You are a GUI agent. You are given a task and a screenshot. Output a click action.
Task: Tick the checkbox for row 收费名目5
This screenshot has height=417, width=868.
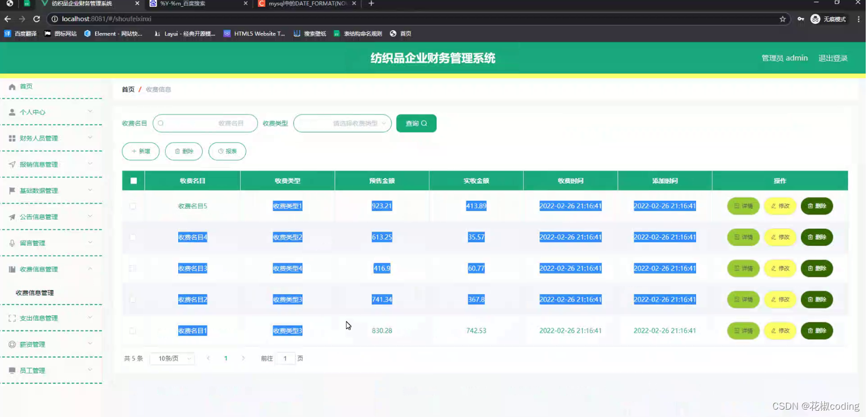pos(133,206)
